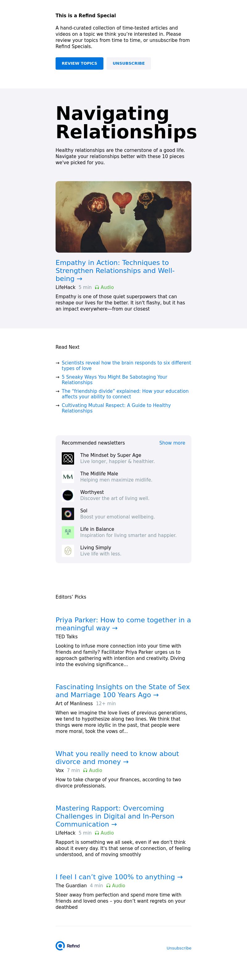Click the Review Topics button

(x=79, y=63)
